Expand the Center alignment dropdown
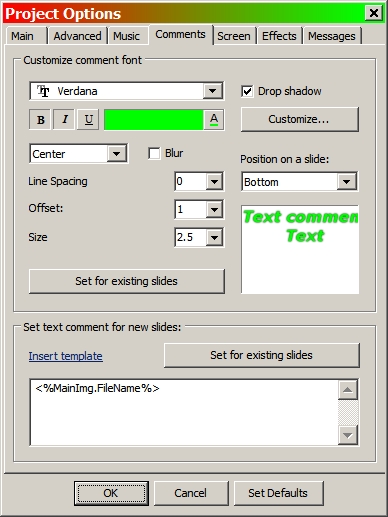Viewport: 388px width, 517px height. pos(116,154)
